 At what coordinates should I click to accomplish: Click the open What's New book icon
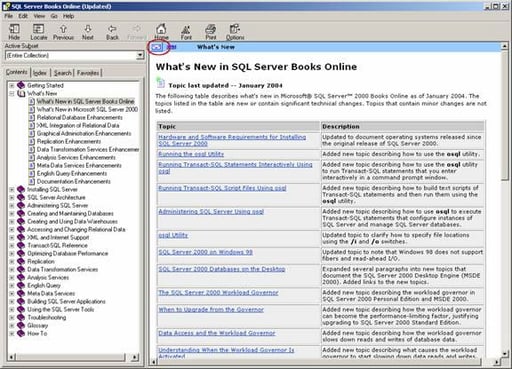[21, 93]
